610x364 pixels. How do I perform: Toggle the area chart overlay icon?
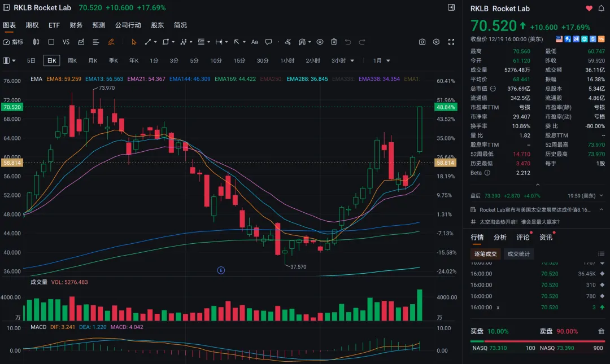pyautogui.click(x=81, y=42)
